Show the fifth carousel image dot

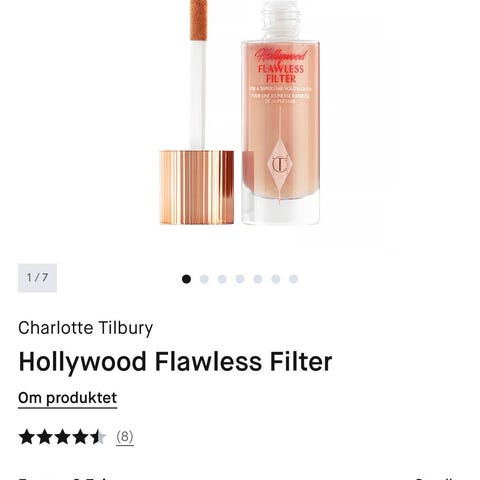(x=258, y=279)
